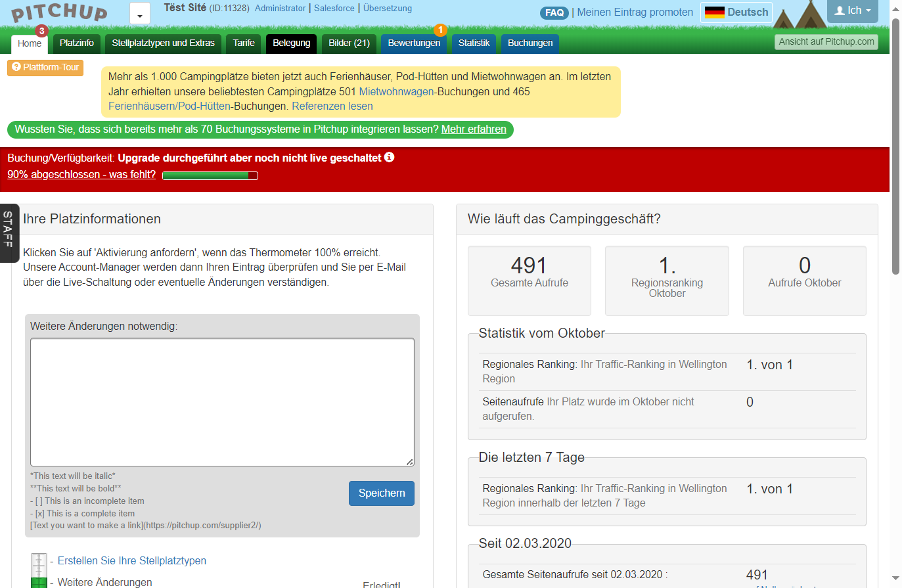Open the Buchungen tab
902x588 pixels.
pos(530,43)
